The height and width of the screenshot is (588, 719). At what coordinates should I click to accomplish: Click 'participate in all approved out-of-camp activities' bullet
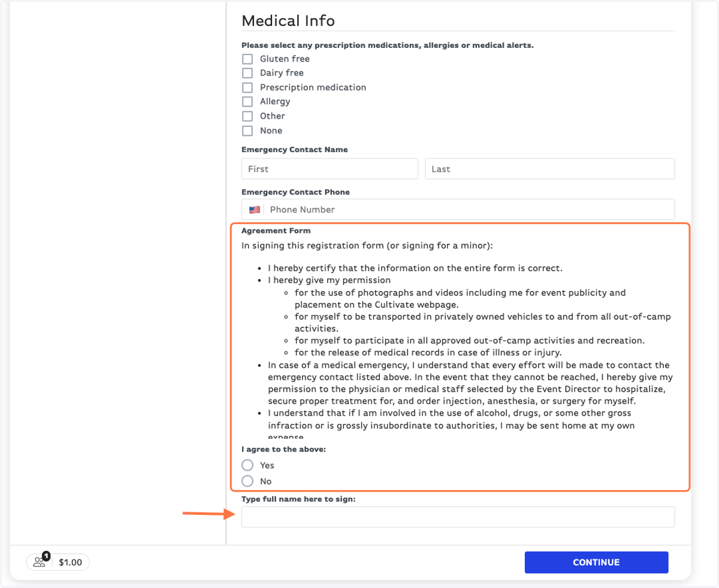point(469,340)
